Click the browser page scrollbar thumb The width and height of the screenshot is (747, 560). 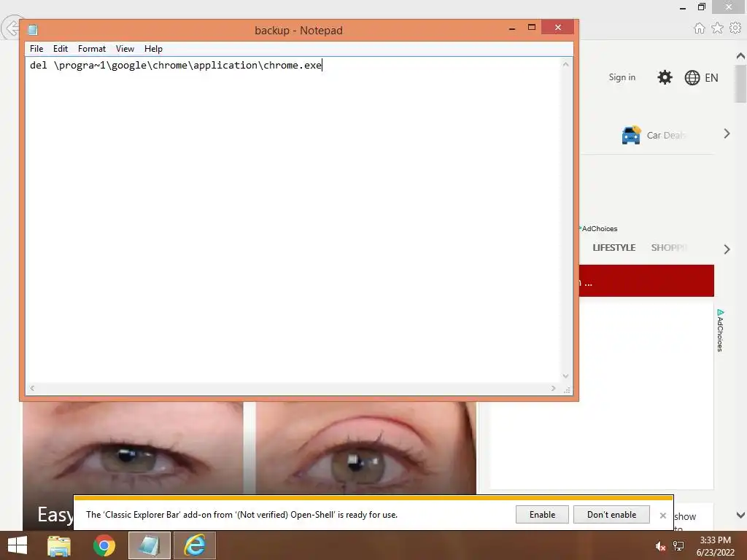click(740, 84)
